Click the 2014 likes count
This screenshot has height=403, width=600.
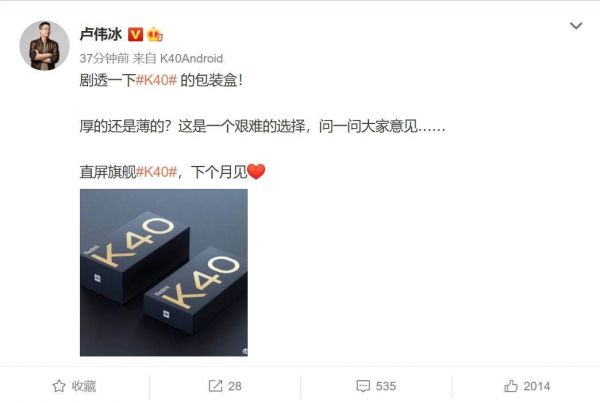(537, 386)
